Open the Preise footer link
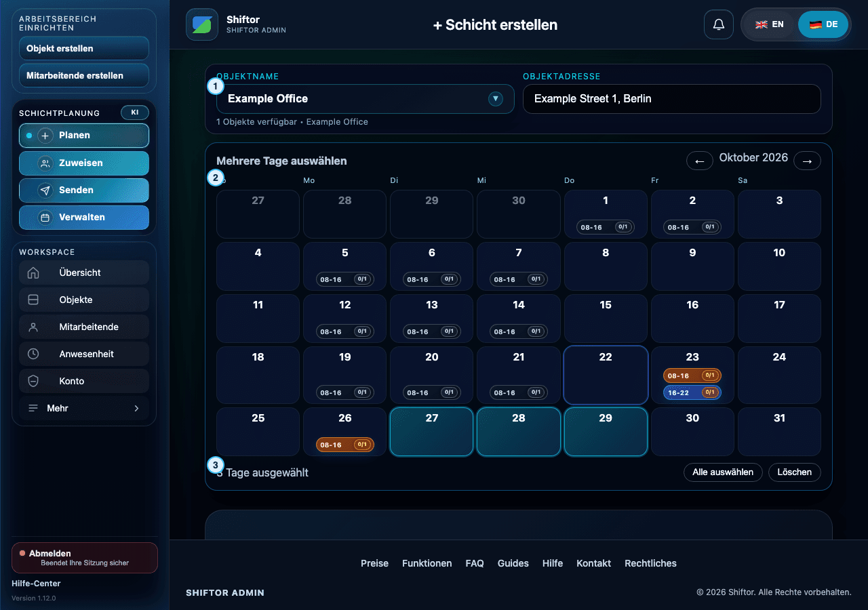Viewport: 868px width, 610px height. tap(374, 563)
